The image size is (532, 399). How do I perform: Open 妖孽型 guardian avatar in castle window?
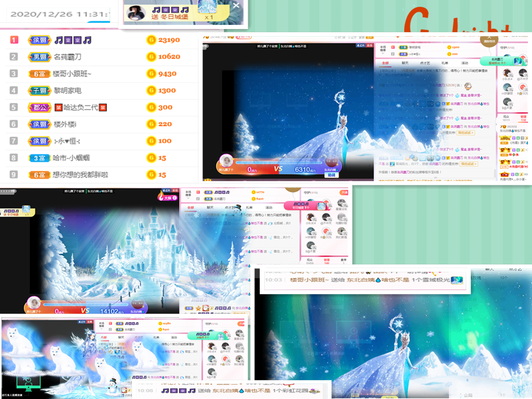click(311, 232)
